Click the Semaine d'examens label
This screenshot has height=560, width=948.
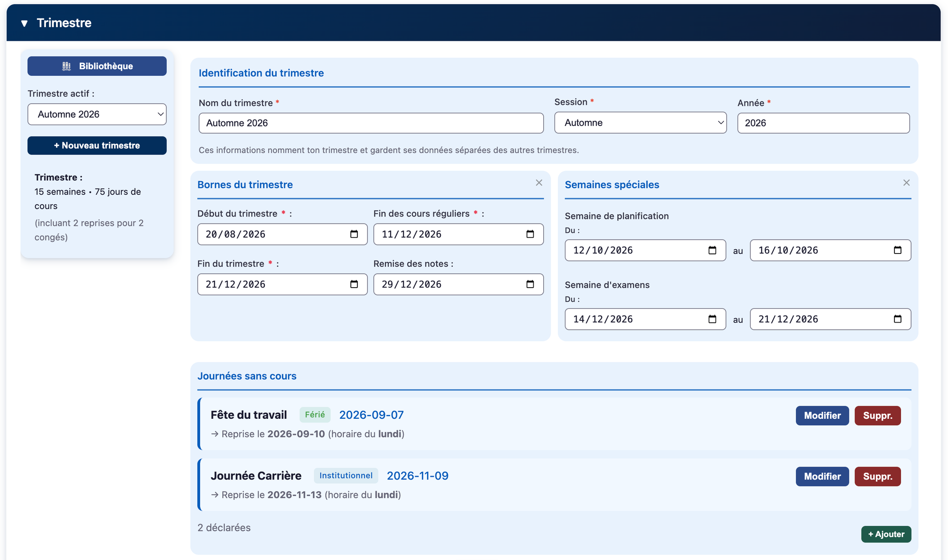(x=607, y=285)
